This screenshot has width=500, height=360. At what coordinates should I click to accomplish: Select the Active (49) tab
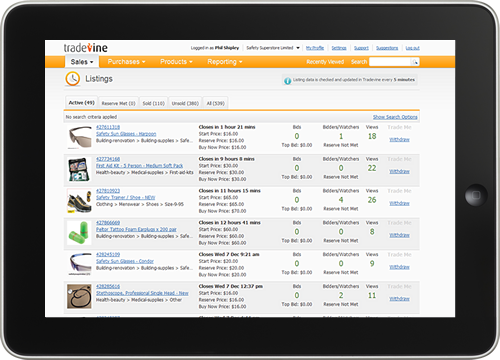click(x=82, y=103)
